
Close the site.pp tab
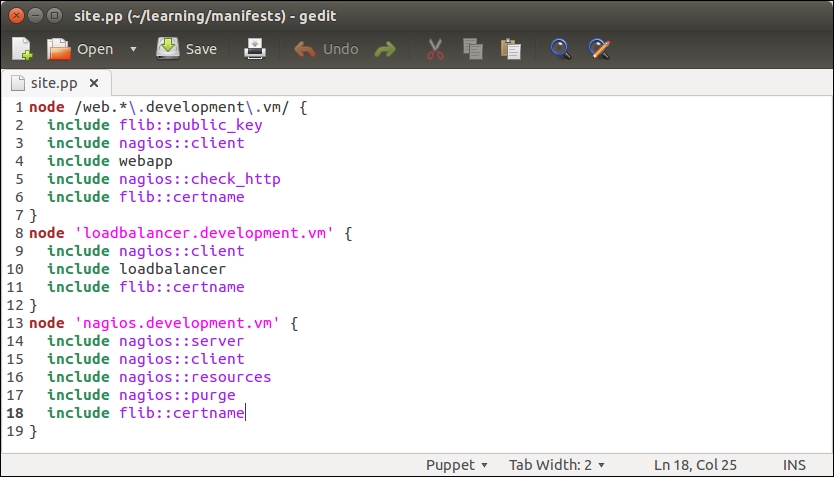[94, 83]
